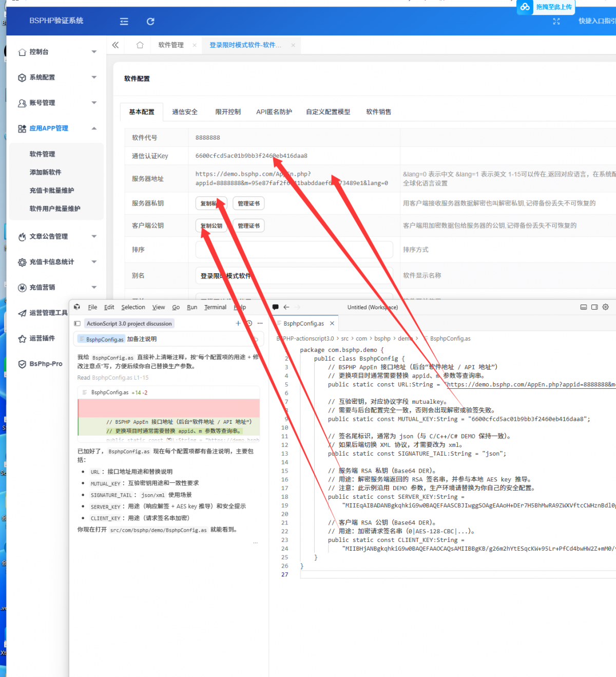Switch to the 通信安全 tab
The height and width of the screenshot is (677, 616).
(185, 112)
